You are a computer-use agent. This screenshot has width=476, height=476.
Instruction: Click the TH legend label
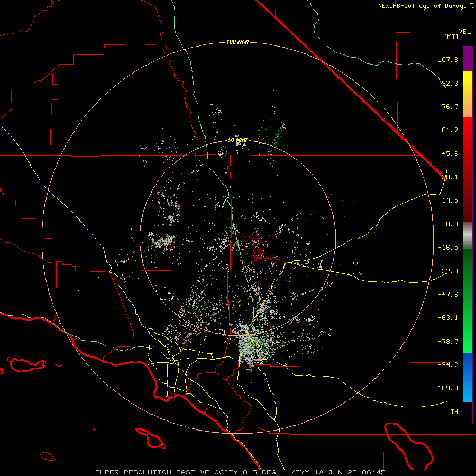(454, 412)
